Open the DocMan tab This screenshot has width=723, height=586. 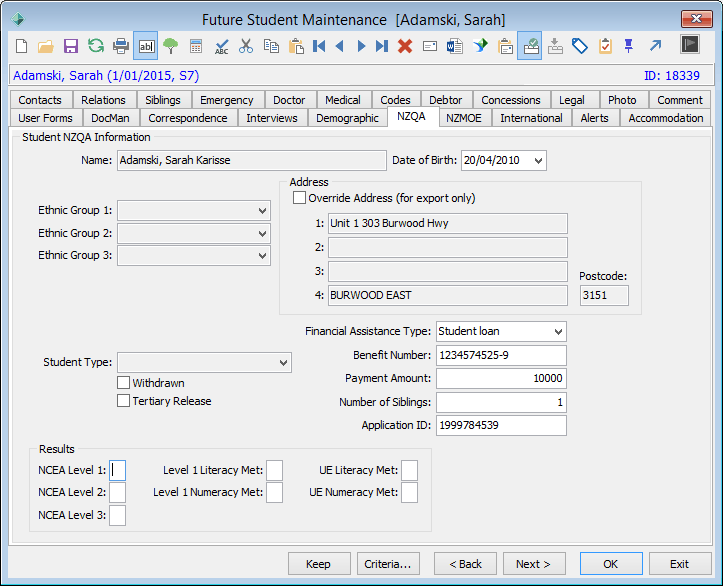click(x=110, y=118)
